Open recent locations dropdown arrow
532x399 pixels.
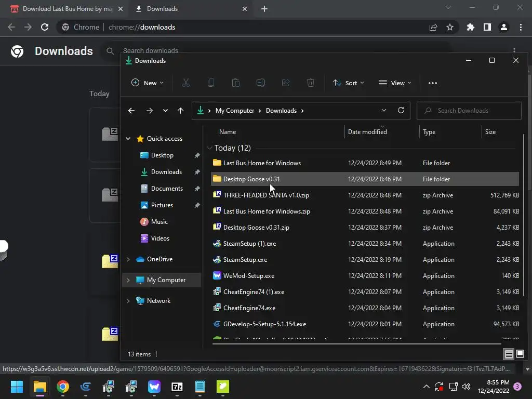(x=165, y=111)
